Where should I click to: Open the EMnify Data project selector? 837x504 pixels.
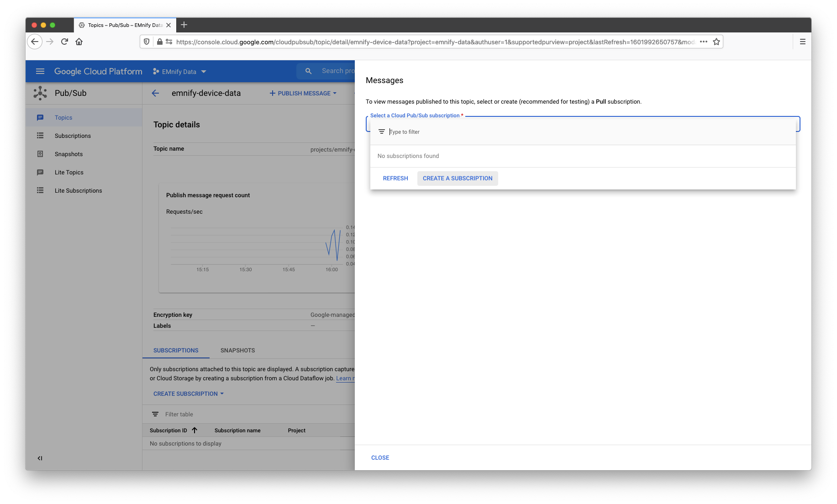point(179,71)
